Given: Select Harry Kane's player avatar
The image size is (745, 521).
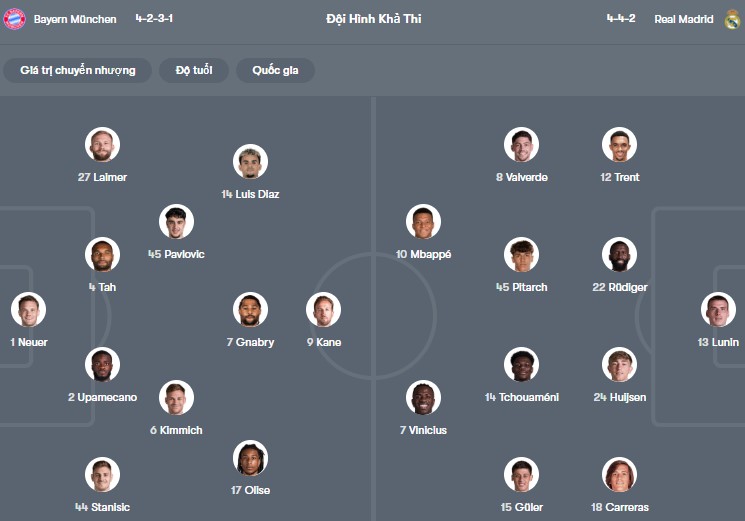Looking at the screenshot, I should (323, 310).
